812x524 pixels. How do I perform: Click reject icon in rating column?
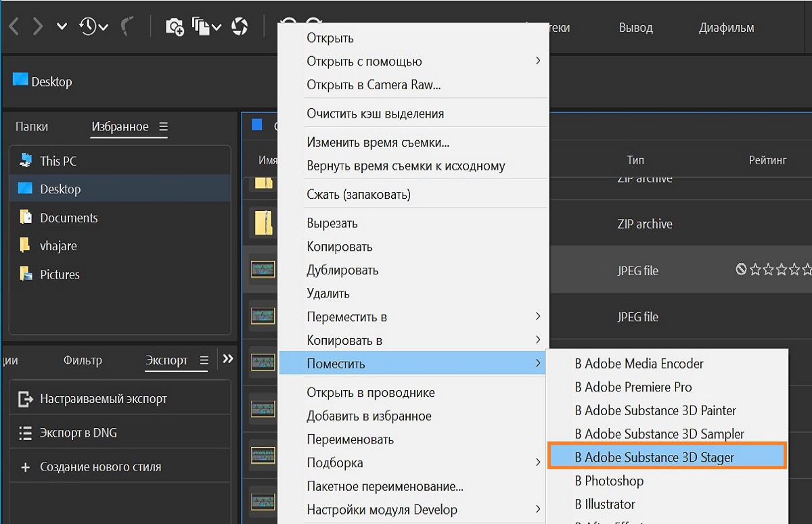click(742, 270)
